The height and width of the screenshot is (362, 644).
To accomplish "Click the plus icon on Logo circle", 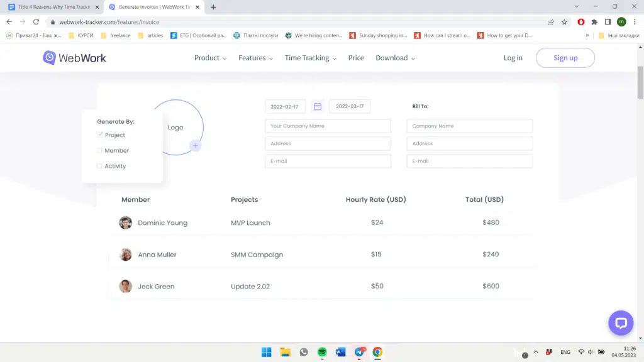I will (196, 146).
